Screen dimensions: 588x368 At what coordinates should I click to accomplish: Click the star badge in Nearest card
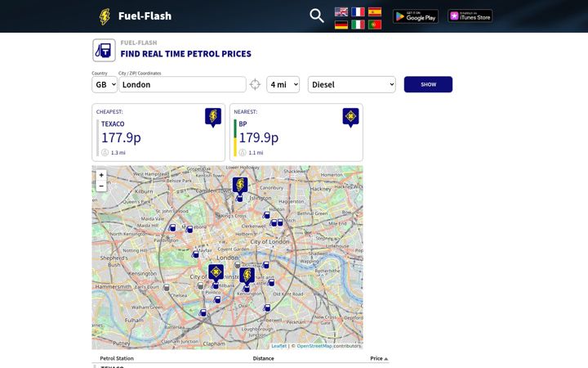(350, 118)
